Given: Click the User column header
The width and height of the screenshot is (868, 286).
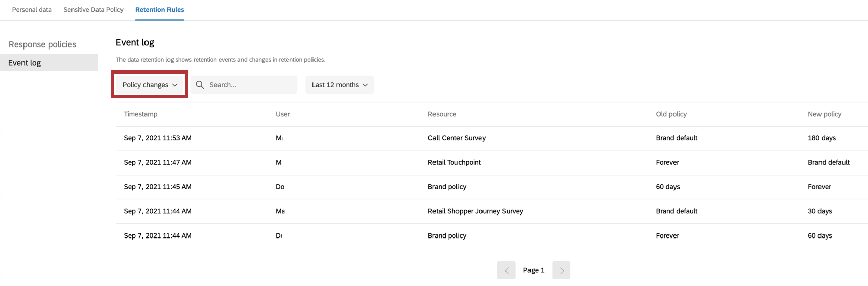Looking at the screenshot, I should pos(283,114).
